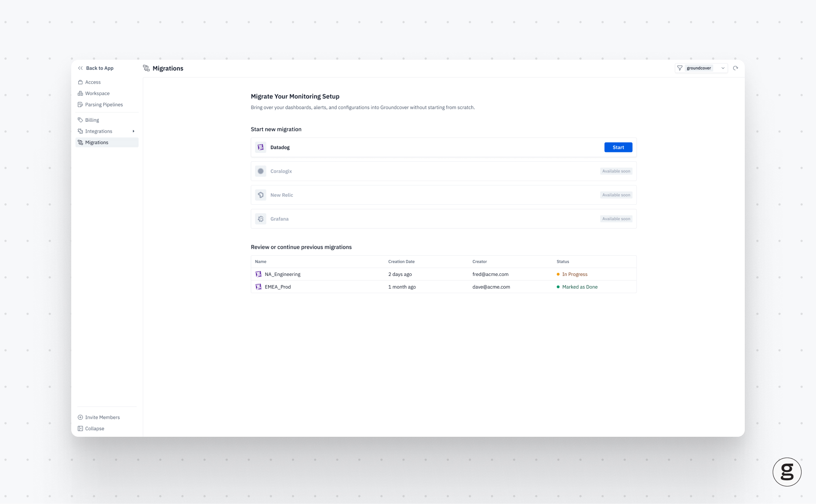The image size is (816, 504).
Task: Click the Billing tag icon
Action: (80, 120)
